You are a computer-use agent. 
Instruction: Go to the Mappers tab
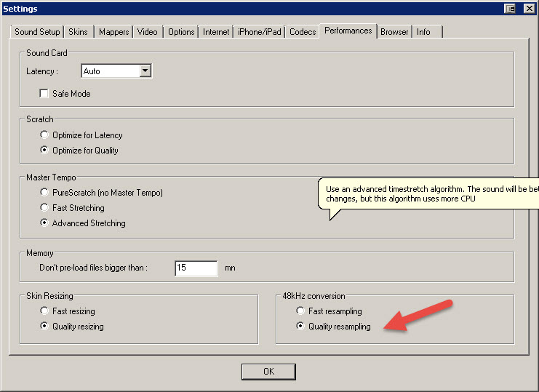click(113, 32)
